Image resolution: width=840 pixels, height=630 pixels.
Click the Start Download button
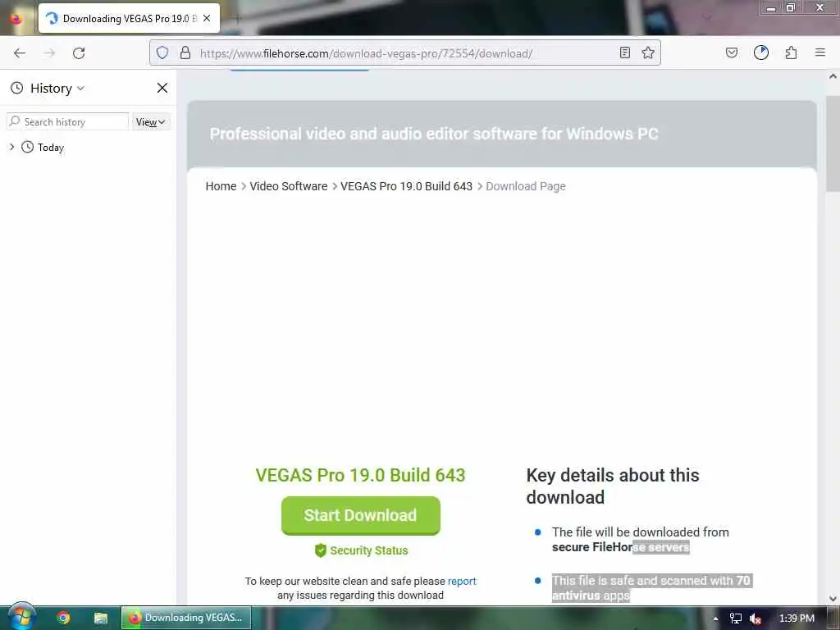[x=361, y=515]
